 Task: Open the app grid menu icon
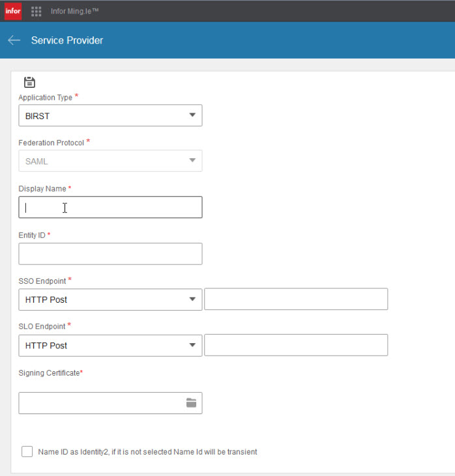pos(36,12)
